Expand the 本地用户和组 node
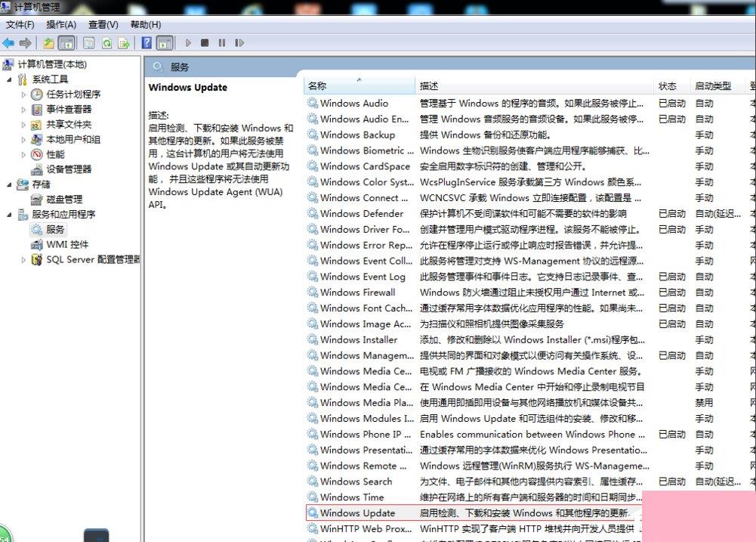This screenshot has height=542, width=756. (x=23, y=140)
